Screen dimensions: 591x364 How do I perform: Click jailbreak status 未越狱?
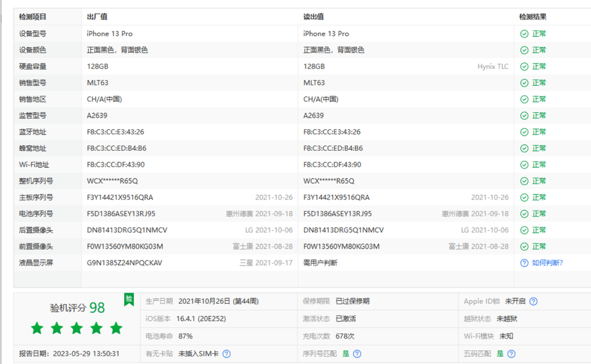point(506,319)
